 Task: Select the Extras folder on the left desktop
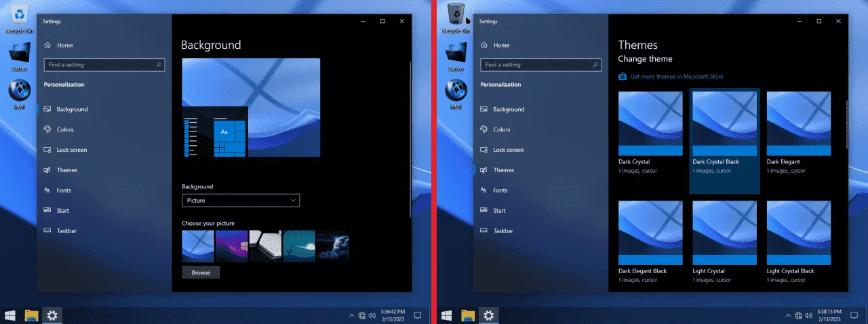point(20,56)
